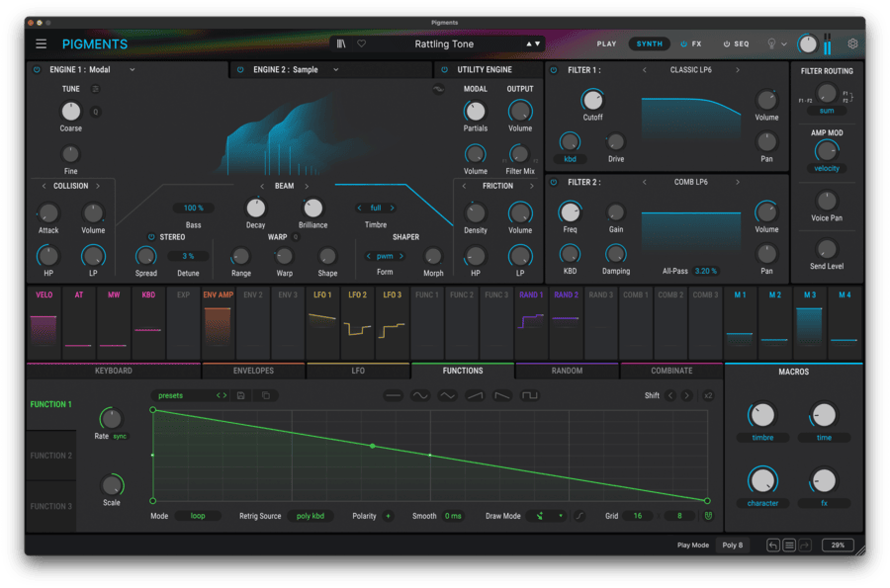The image size is (890, 588).
Task: Adjust the master volume knob
Action: pyautogui.click(x=810, y=43)
